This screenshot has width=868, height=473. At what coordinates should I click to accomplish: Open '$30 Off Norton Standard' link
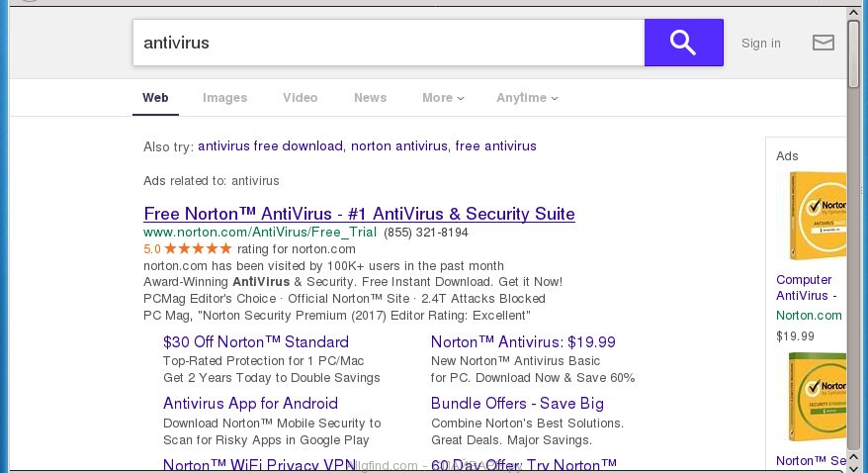coord(255,342)
